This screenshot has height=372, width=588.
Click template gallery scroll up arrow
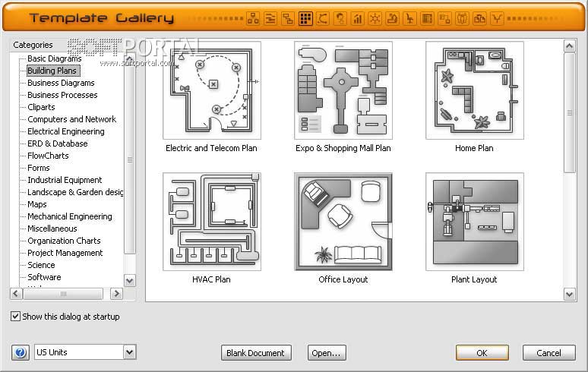tap(569, 46)
